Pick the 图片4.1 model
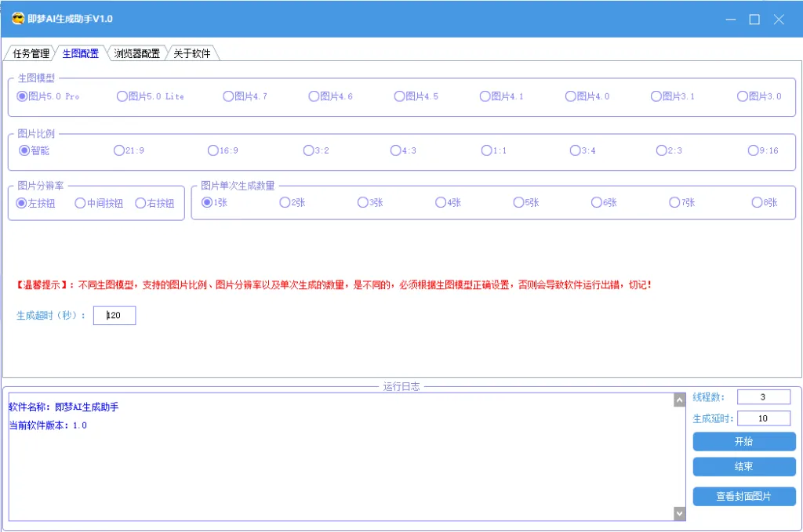 click(501, 96)
